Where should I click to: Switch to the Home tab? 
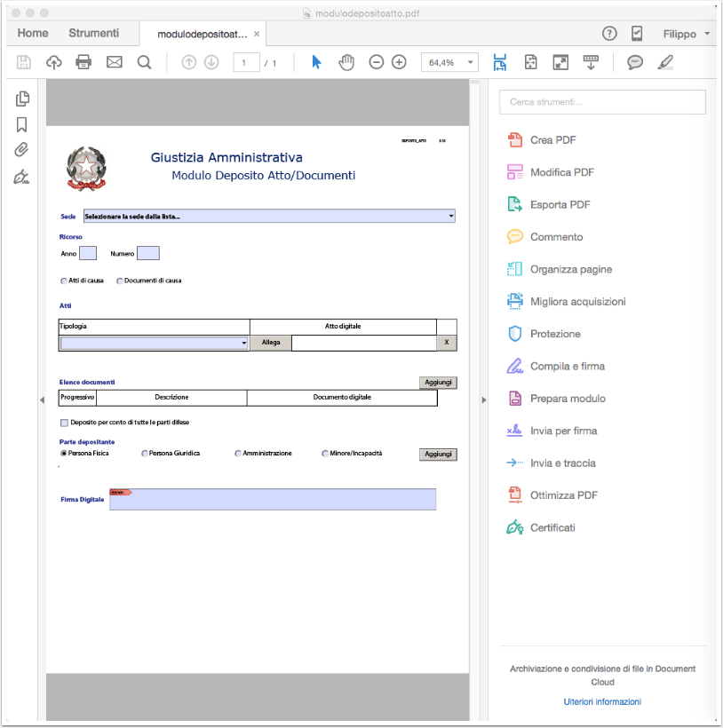[33, 34]
